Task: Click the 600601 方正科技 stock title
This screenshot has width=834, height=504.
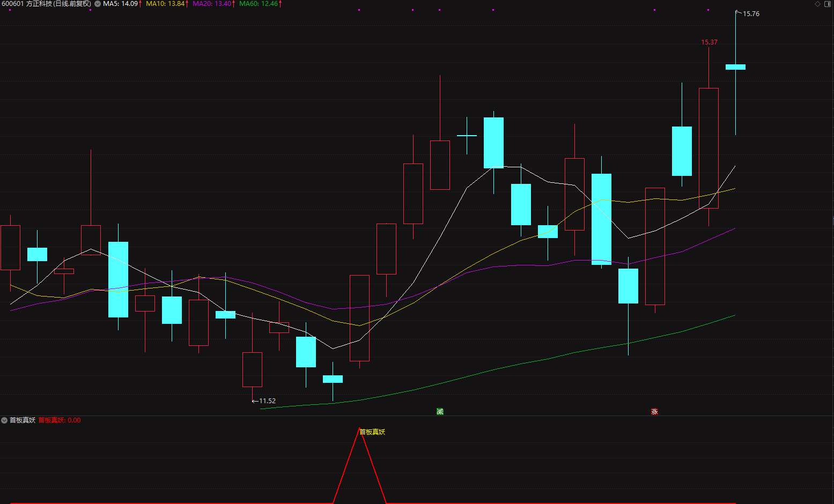Action: coord(46,4)
